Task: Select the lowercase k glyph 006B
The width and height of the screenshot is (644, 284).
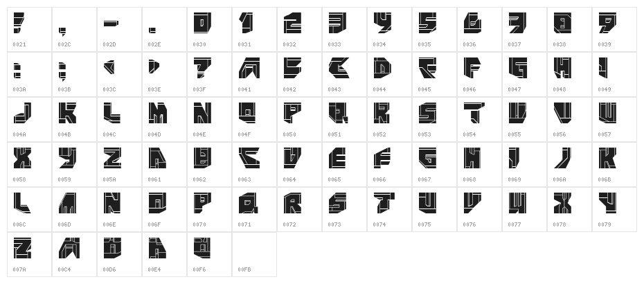Action: 607,159
